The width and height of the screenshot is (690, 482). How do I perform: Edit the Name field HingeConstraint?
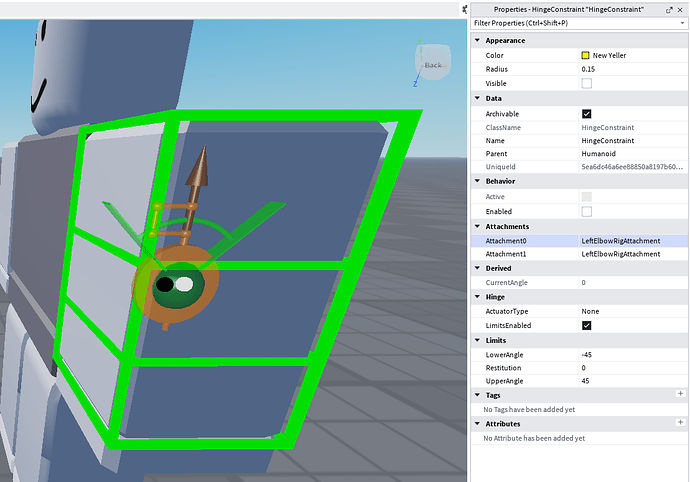pyautogui.click(x=608, y=141)
